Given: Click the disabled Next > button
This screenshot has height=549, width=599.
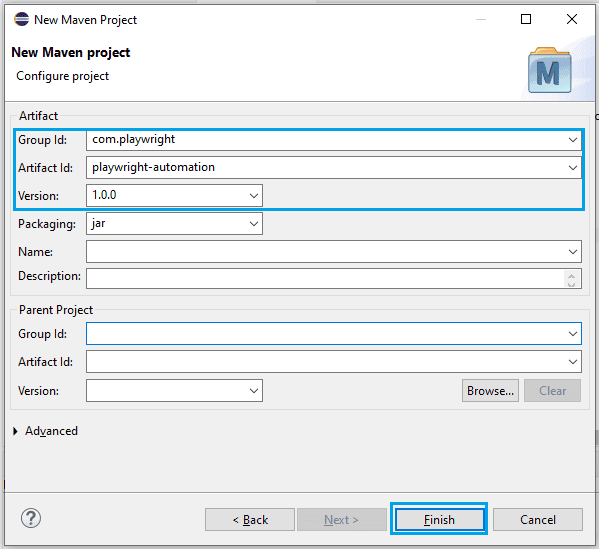Looking at the screenshot, I should click(x=342, y=519).
